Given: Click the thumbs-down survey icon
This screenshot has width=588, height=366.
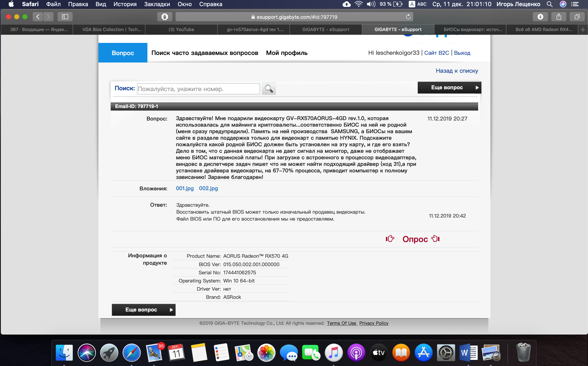Looking at the screenshot, I should pos(435,239).
